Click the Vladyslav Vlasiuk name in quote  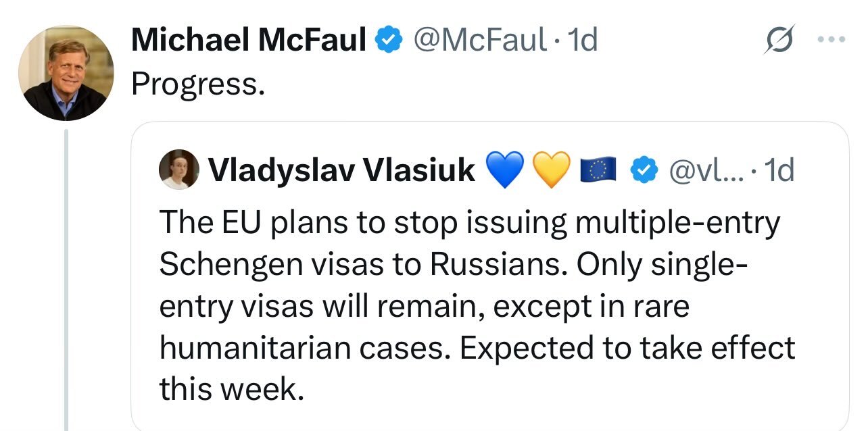pos(342,171)
